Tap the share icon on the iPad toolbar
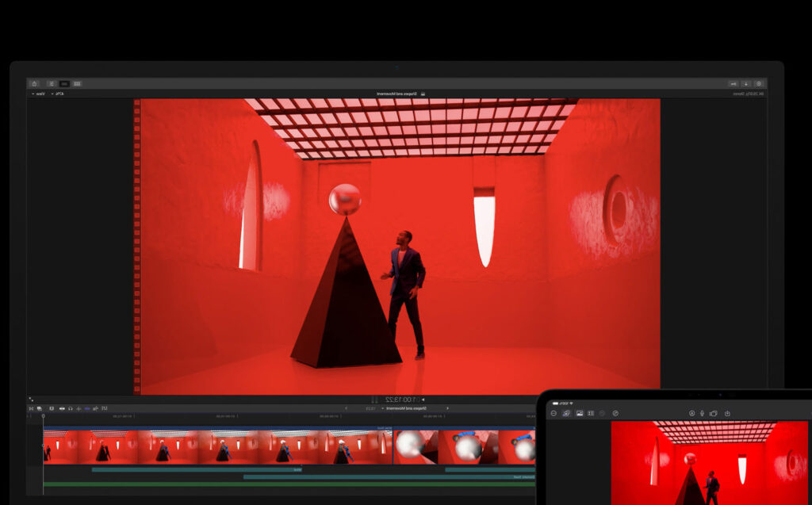The width and height of the screenshot is (812, 505). point(728,412)
